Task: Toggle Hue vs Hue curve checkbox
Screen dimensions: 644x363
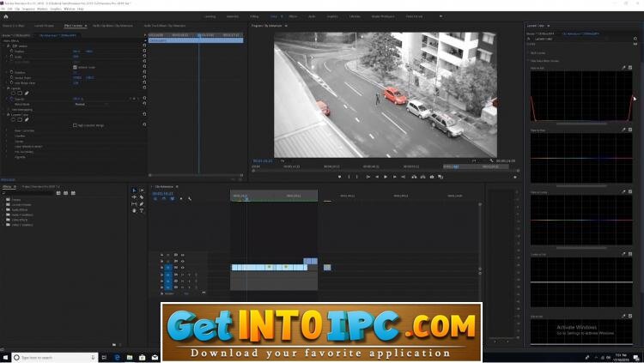Action: 630,130
